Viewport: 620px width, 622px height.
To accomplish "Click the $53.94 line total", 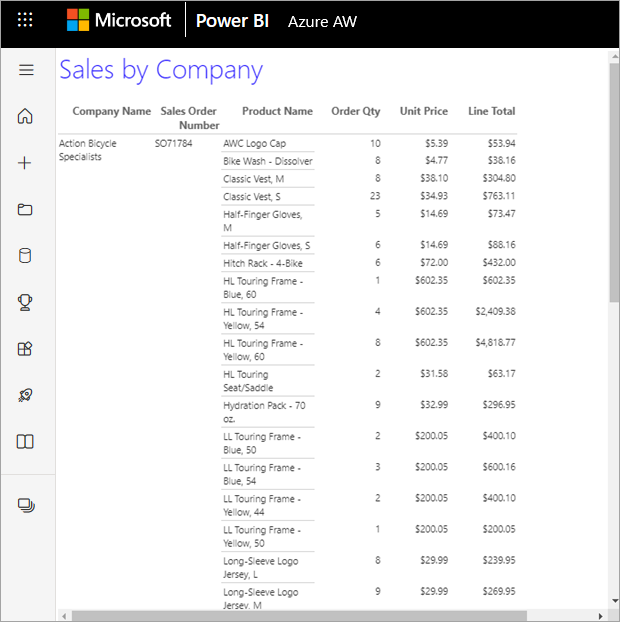I will click(501, 143).
